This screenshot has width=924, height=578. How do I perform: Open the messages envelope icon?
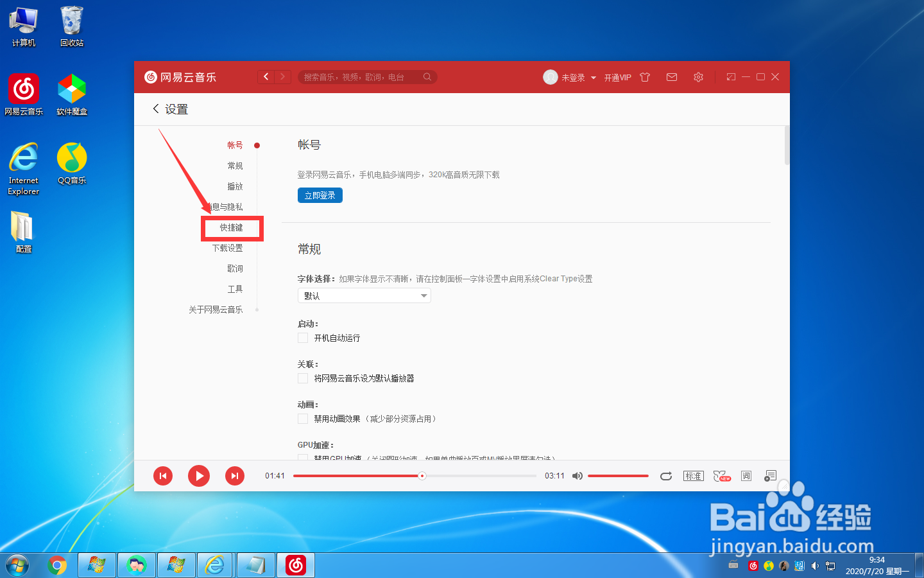coord(672,77)
